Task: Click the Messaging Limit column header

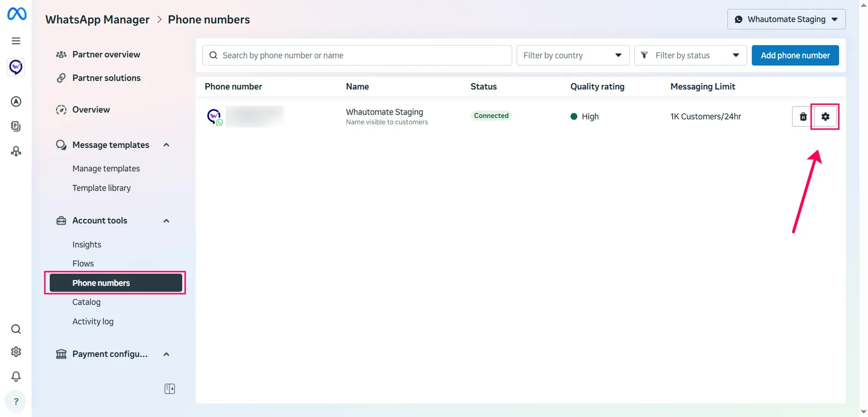Action: [x=703, y=86]
